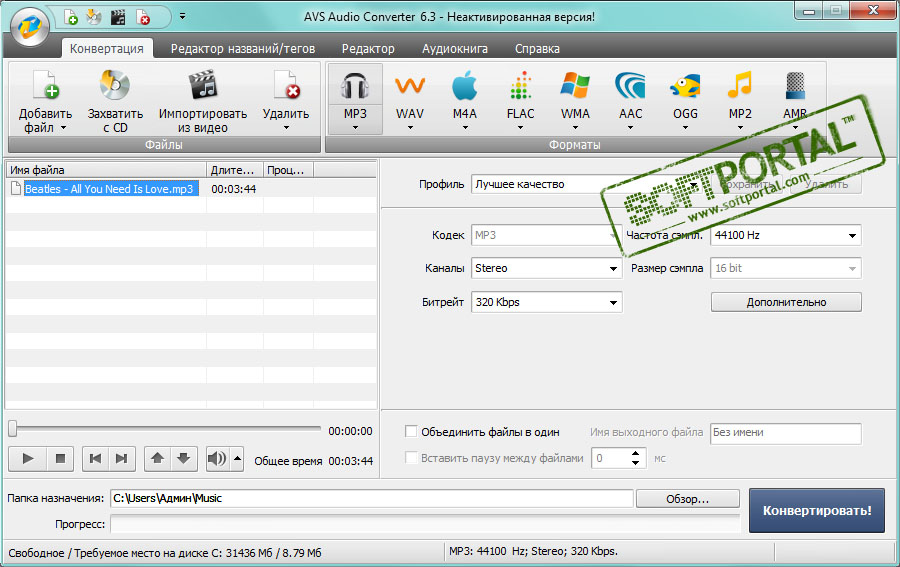Image resolution: width=900 pixels, height=567 pixels.
Task: Select the FLAC format icon
Action: 520,86
